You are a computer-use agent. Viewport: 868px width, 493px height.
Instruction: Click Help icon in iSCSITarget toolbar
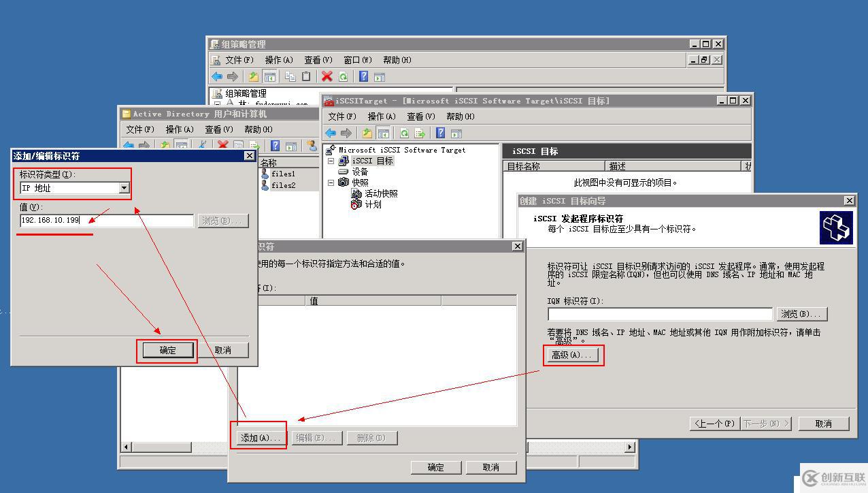pyautogui.click(x=441, y=133)
